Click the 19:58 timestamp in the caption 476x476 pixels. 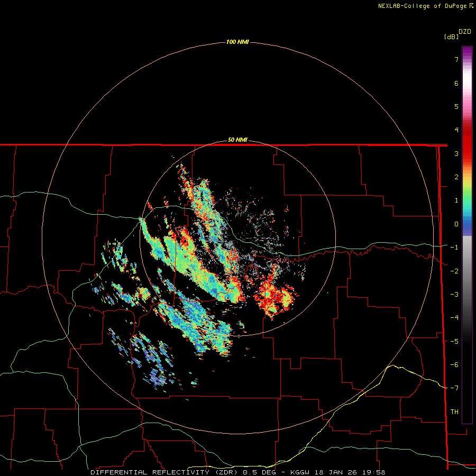pos(375,472)
